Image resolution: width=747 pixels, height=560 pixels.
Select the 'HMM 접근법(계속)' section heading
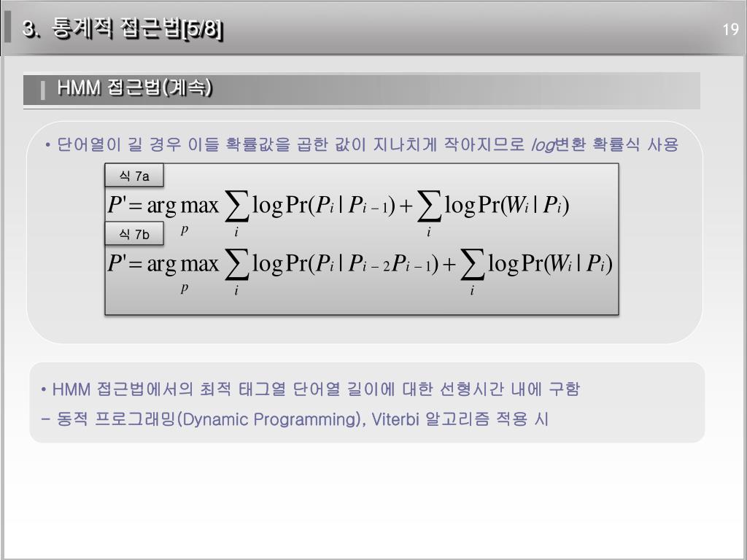pyautogui.click(x=134, y=87)
